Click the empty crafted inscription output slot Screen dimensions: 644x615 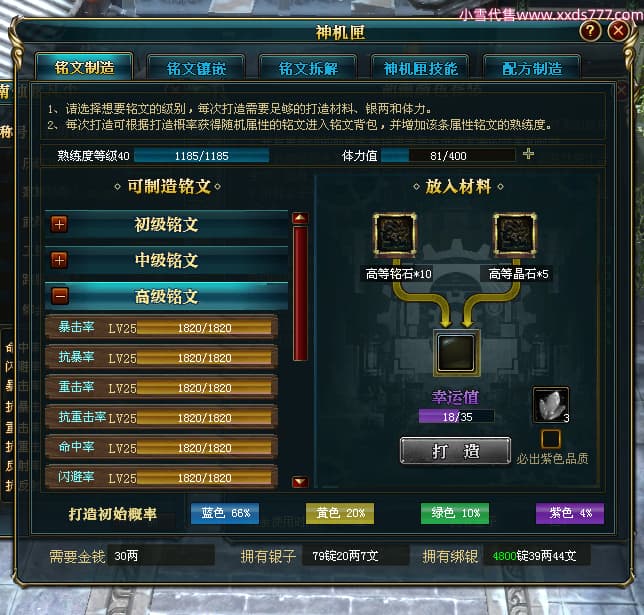tap(456, 353)
